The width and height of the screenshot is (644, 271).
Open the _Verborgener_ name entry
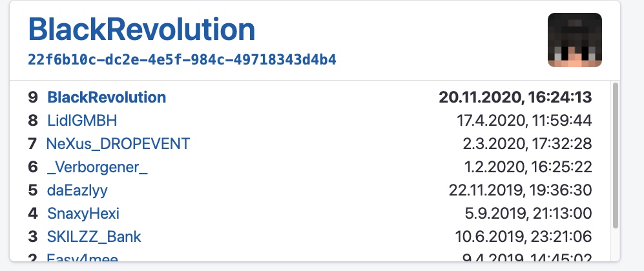(x=98, y=167)
